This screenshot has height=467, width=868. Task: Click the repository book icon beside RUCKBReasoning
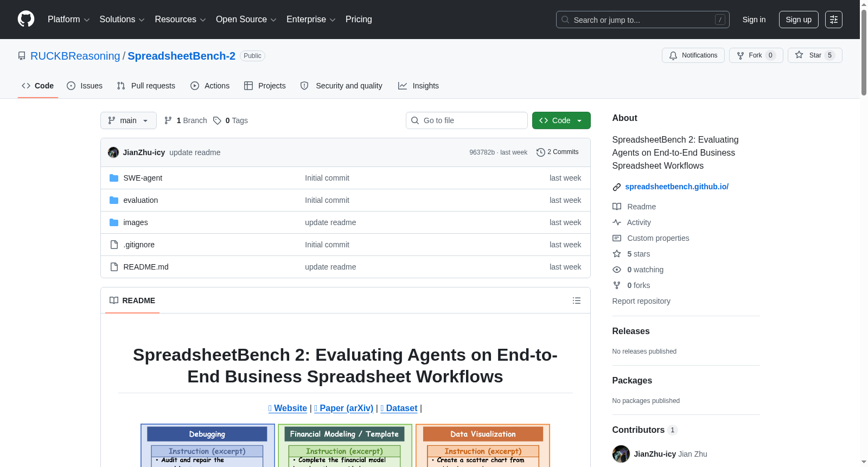pos(22,56)
